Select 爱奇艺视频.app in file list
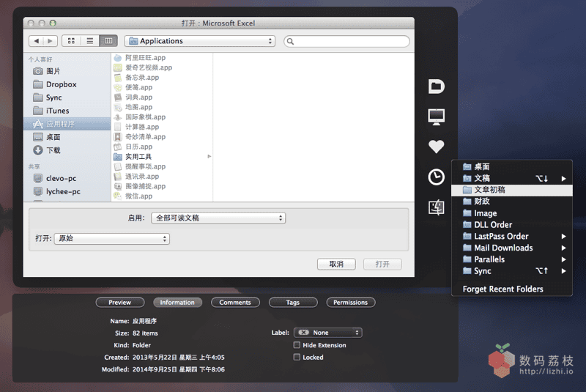Viewport: 586px width, 392px height. 163,67
